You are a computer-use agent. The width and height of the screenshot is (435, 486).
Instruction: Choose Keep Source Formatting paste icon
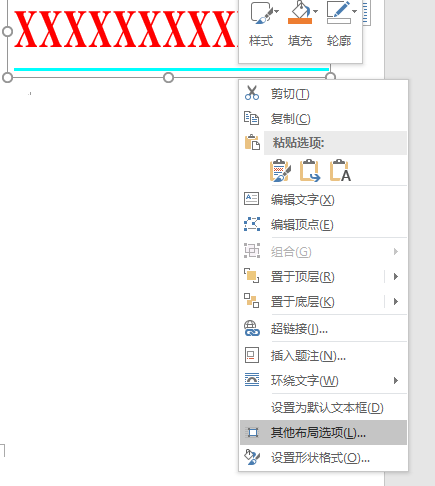(280, 171)
